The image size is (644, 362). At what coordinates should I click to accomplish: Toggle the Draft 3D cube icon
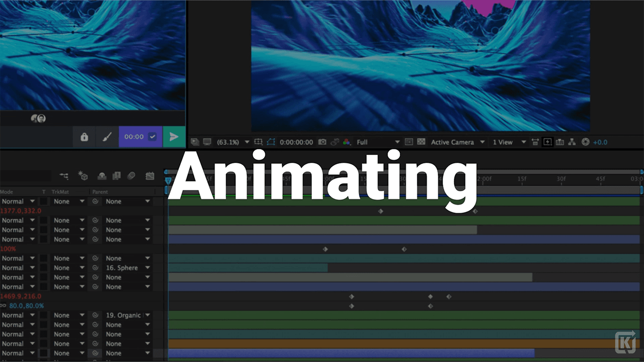pyautogui.click(x=83, y=175)
